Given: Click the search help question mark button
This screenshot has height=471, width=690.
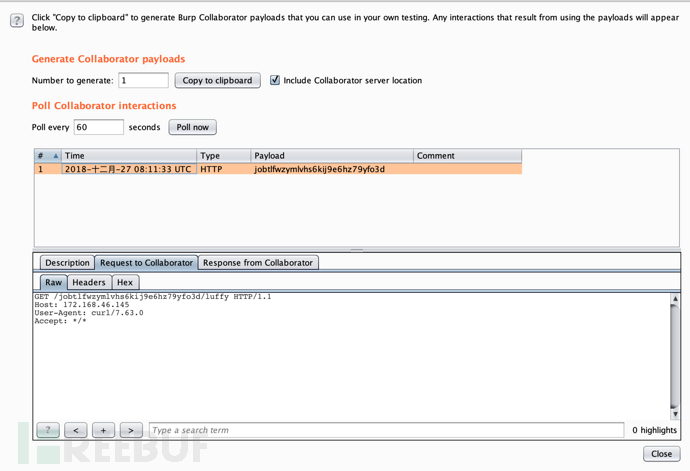Looking at the screenshot, I should pos(48,430).
